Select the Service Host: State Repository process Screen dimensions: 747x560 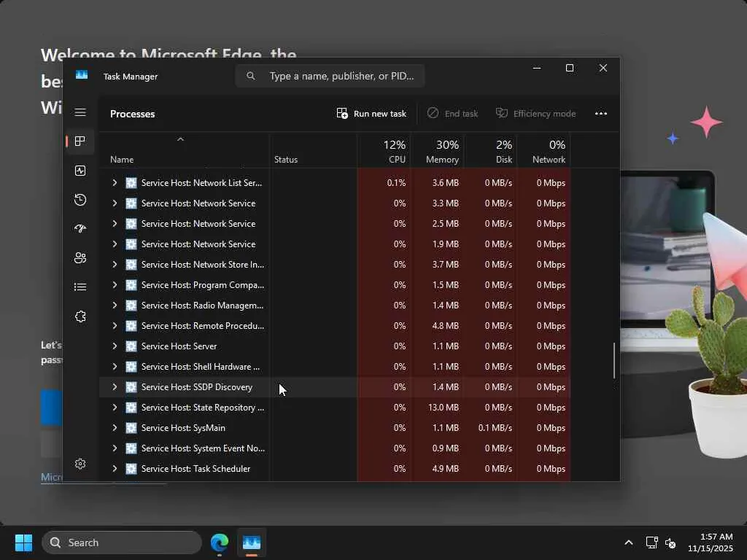[x=202, y=408]
